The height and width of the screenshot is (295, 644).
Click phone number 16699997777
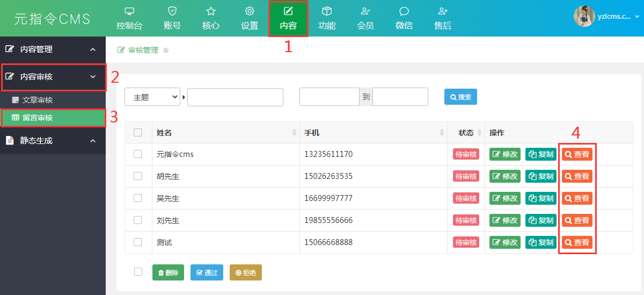pos(328,198)
